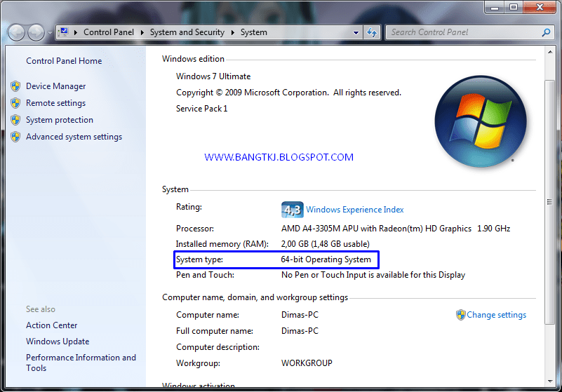The image size is (562, 392).
Task: Maximize the System window
Action: pyautogui.click(x=514, y=7)
